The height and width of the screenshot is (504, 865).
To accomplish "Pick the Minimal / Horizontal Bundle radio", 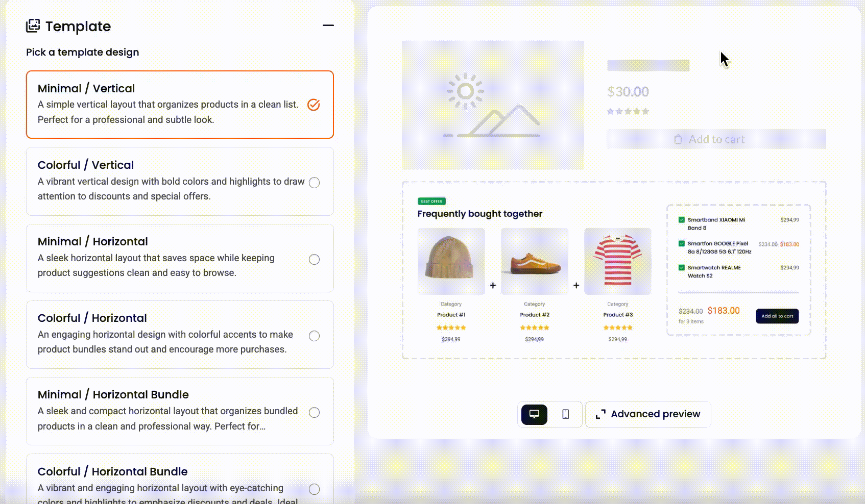I will pos(315,412).
